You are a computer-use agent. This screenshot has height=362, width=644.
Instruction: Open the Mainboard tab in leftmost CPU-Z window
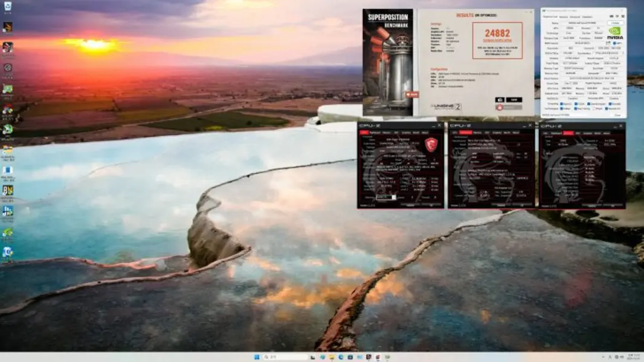point(375,132)
